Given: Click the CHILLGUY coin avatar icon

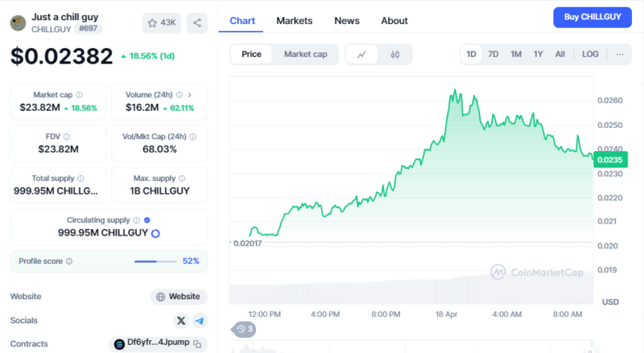Looking at the screenshot, I should click(18, 23).
